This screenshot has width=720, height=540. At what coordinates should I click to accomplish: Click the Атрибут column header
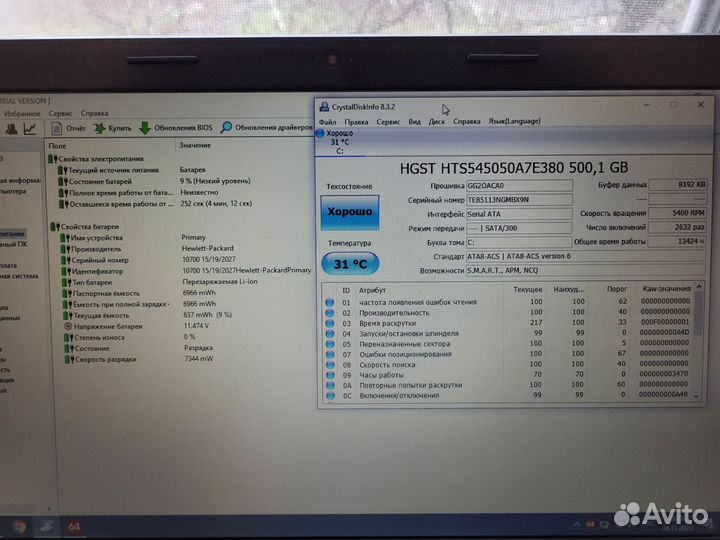[x=372, y=290]
